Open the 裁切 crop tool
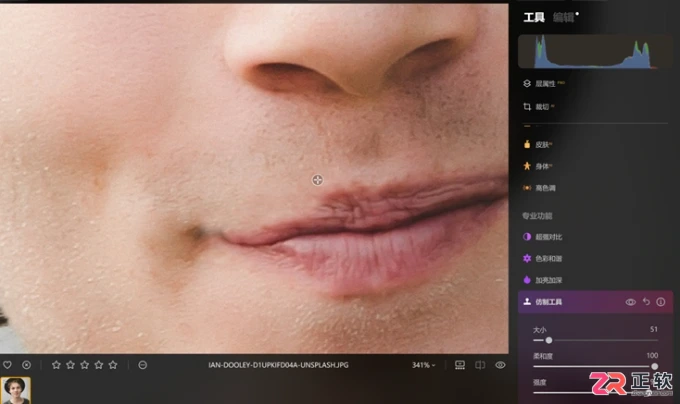Screen dimensions: 680x404 pyautogui.click(x=539, y=107)
